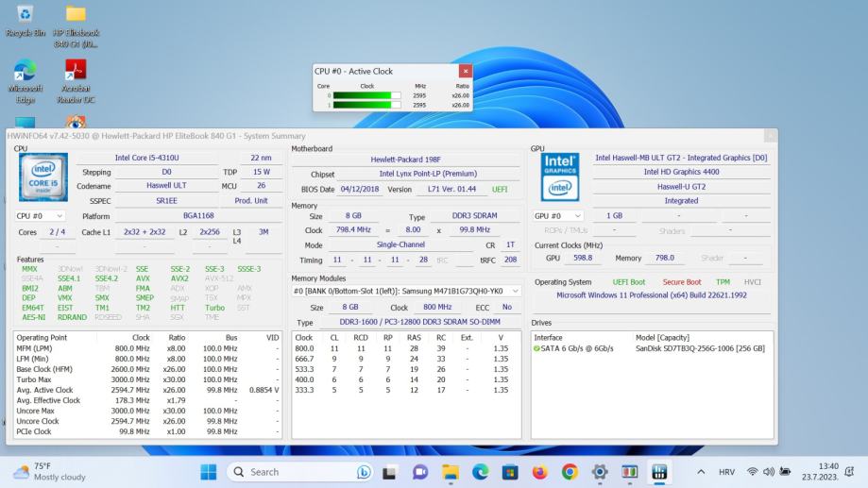Click the Intel Graphics logo
The width and height of the screenshot is (868, 488).
[x=559, y=177]
